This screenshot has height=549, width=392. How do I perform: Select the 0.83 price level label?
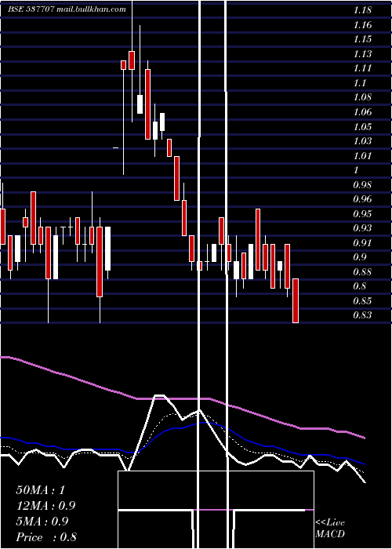pyautogui.click(x=362, y=315)
